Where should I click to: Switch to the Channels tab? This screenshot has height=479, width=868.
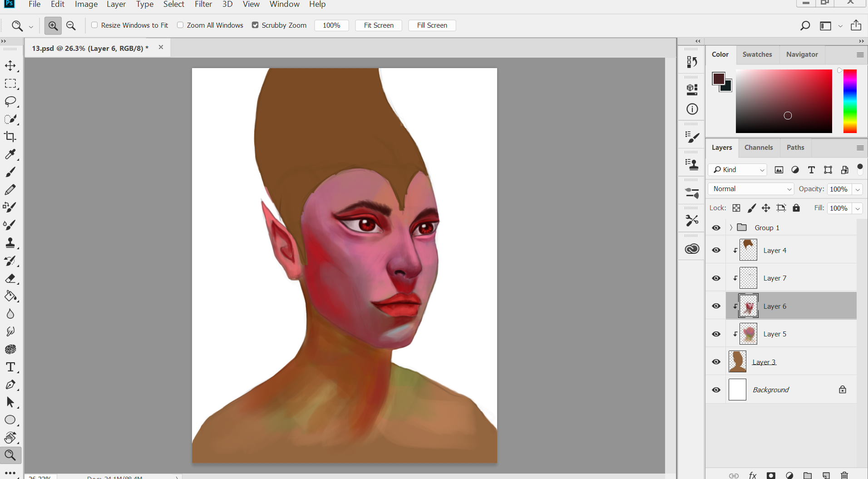(x=759, y=148)
